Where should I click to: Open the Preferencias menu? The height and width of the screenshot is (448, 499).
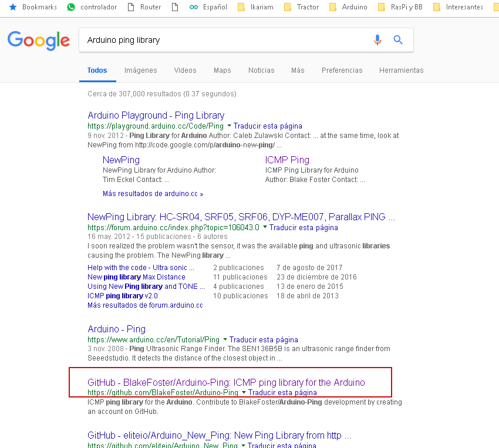coord(342,70)
